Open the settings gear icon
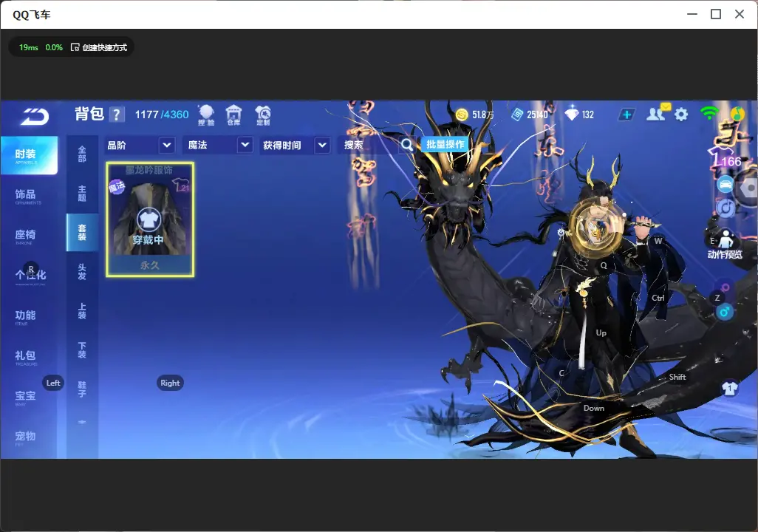 [681, 115]
